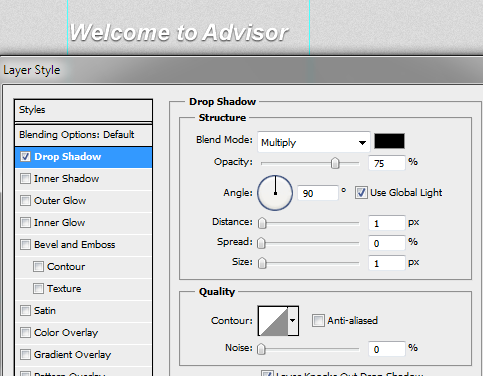Click the Opacity value field showing 75

(x=387, y=163)
